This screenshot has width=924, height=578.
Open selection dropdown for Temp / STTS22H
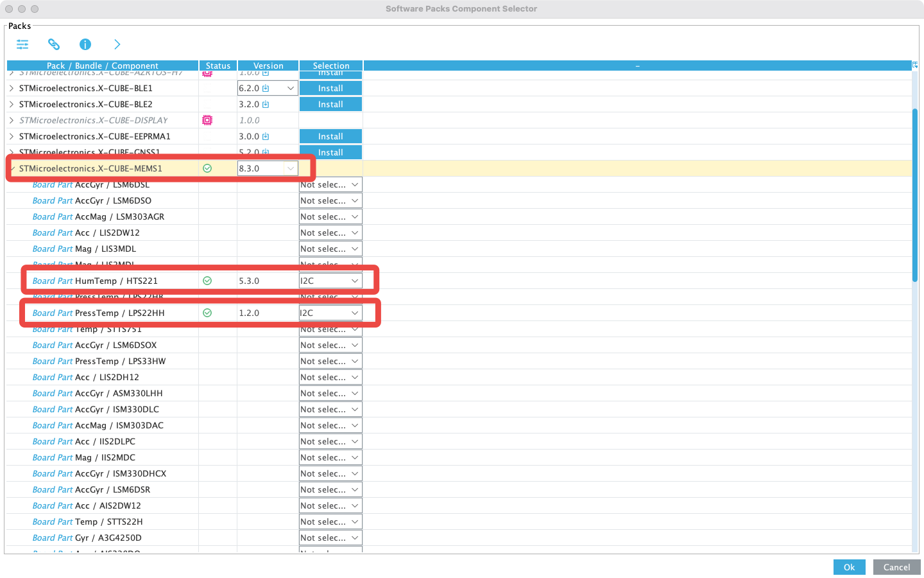click(331, 521)
